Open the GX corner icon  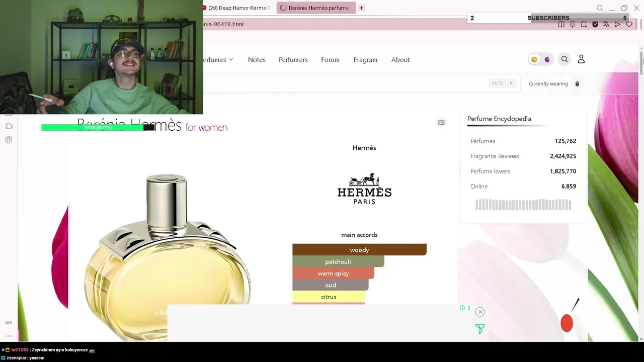point(9,322)
